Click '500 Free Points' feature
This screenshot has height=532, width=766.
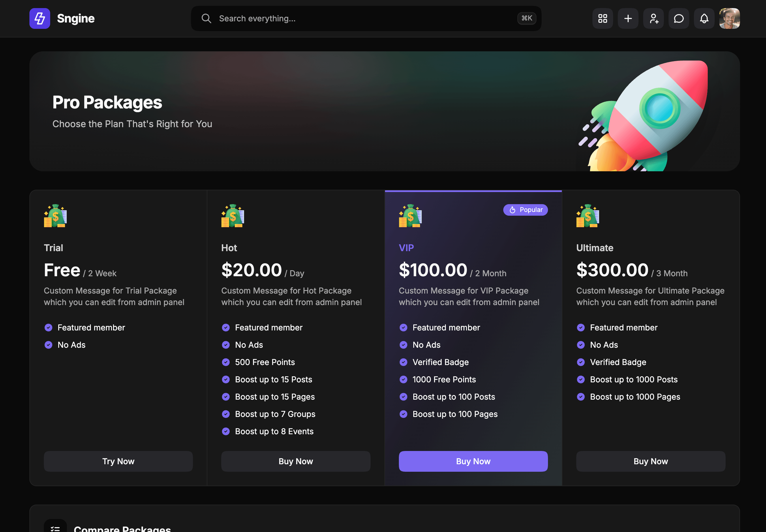pyautogui.click(x=265, y=362)
